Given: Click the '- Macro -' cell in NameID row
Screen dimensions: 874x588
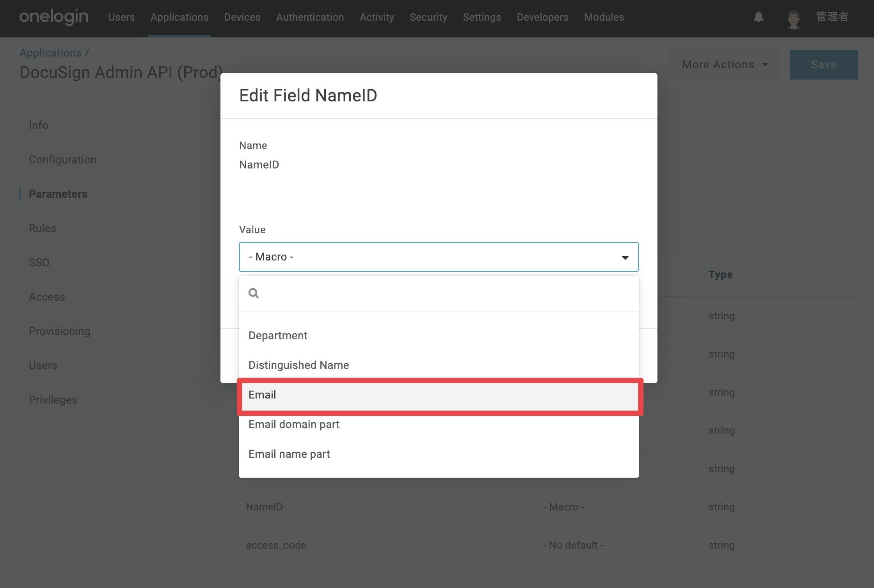Looking at the screenshot, I should pos(564,507).
